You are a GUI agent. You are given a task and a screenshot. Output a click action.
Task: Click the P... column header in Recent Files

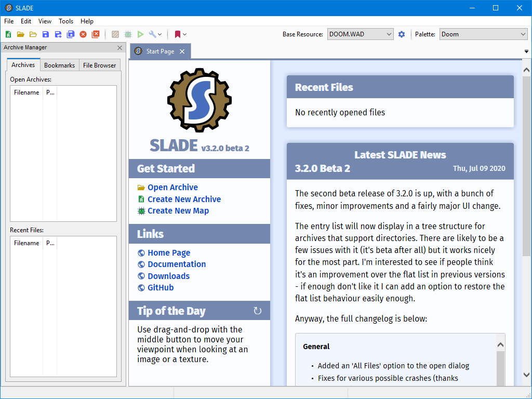(50, 243)
